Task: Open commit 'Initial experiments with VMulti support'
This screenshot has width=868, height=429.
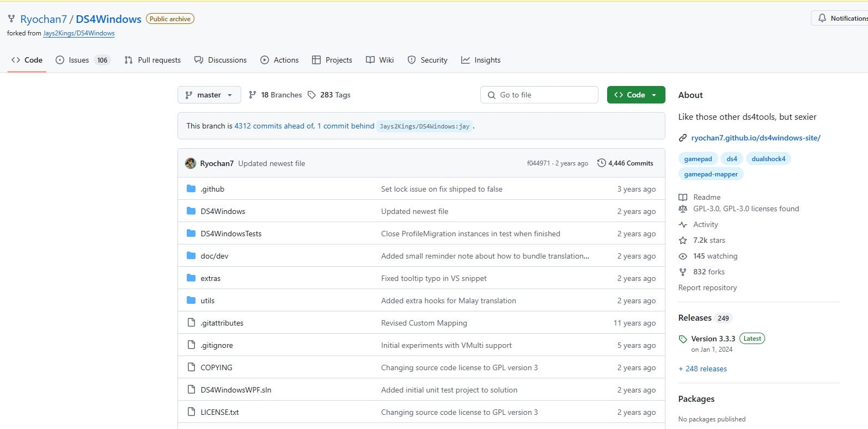Action: point(447,345)
